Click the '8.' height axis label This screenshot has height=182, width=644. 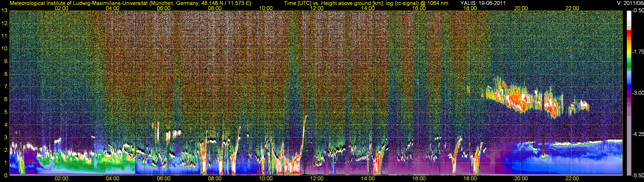pos(6,74)
